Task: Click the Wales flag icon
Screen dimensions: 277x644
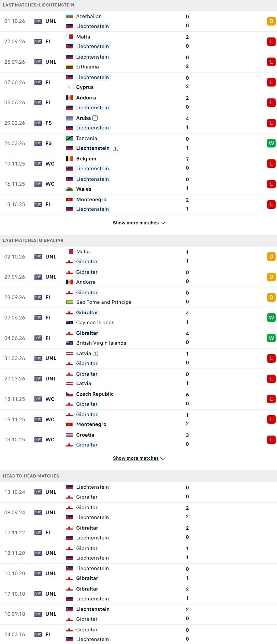Action: coord(69,189)
